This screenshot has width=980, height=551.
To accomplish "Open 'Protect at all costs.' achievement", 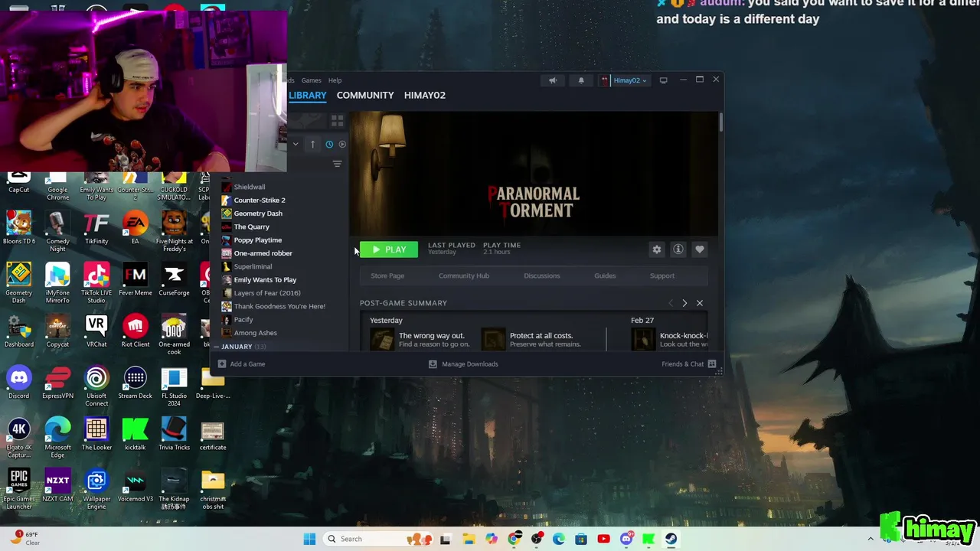I will 531,340.
